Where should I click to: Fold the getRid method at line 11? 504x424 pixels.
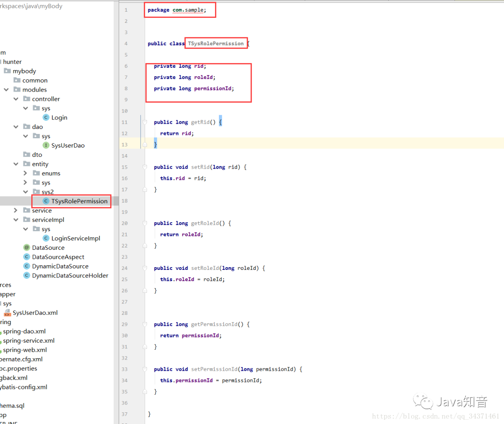[145, 122]
